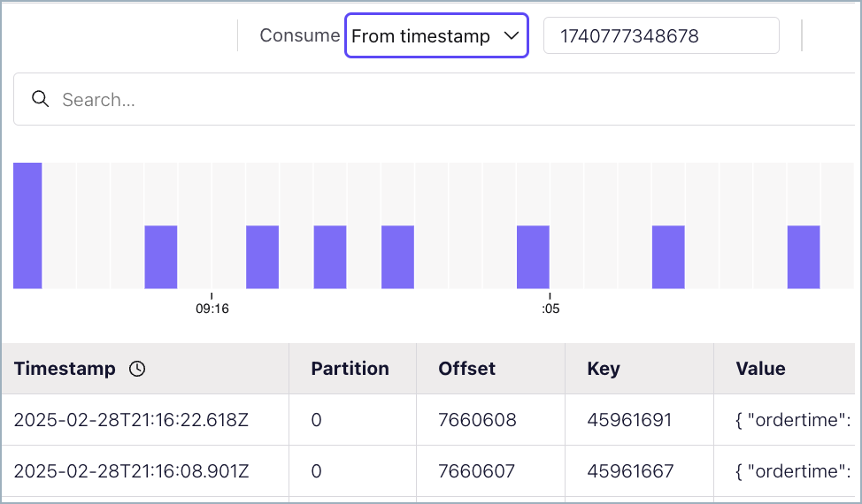Image resolution: width=862 pixels, height=504 pixels.
Task: Click the key cell 45961691
Action: click(x=629, y=420)
